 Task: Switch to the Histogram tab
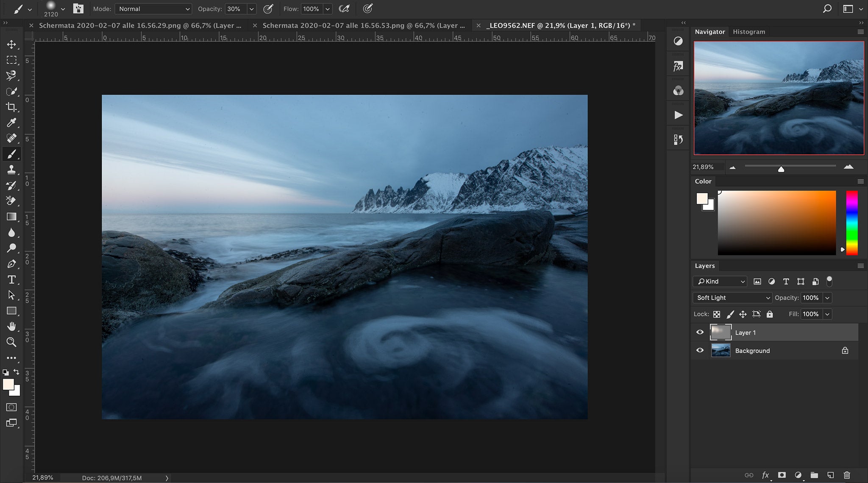[748, 31]
